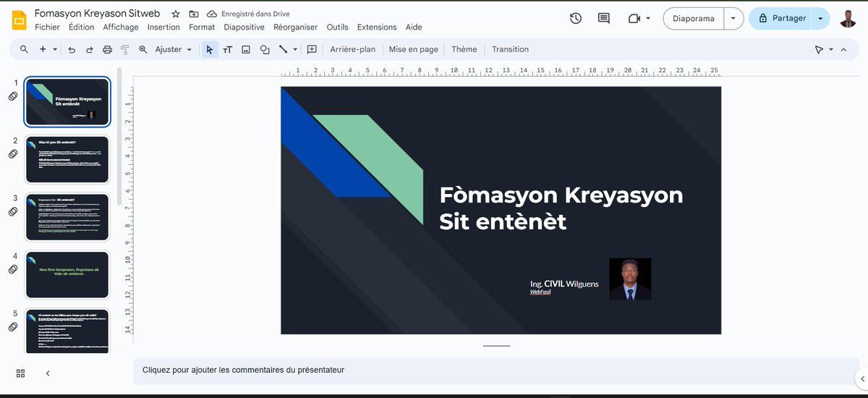
Task: Click the insert shape icon
Action: pos(265,49)
